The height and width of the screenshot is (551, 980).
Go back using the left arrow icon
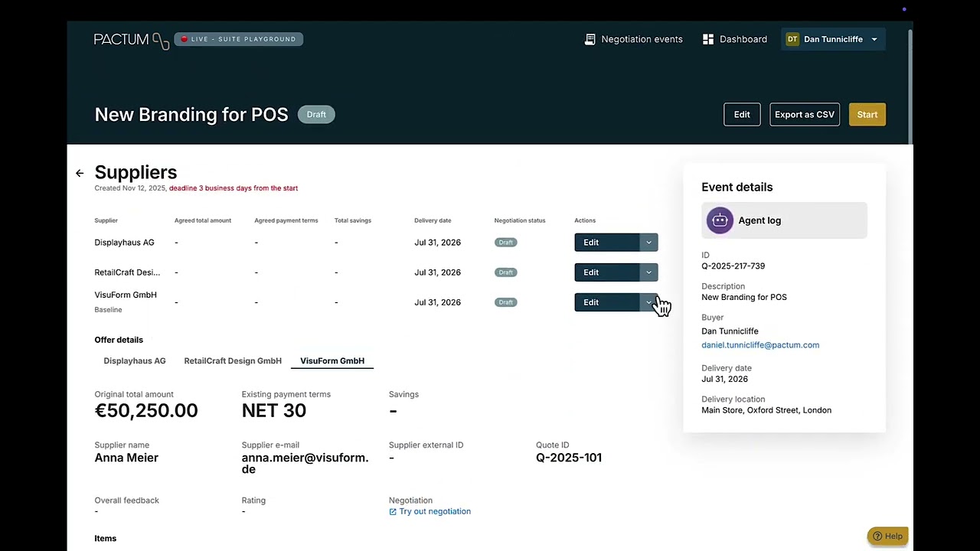[80, 173]
